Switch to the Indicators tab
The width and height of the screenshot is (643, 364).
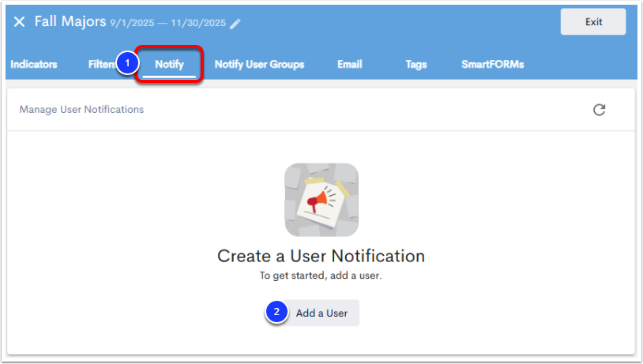pyautogui.click(x=34, y=65)
